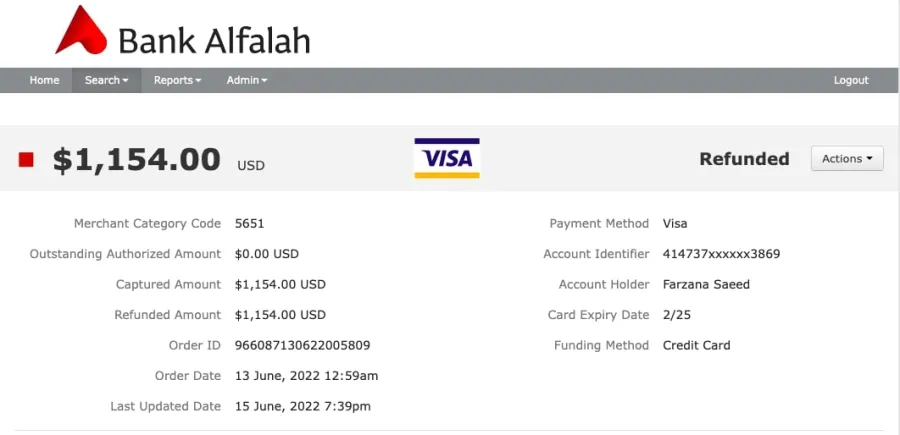Click the Bank Alfalah red logo icon
Screen dimensions: 900x435
click(81, 30)
